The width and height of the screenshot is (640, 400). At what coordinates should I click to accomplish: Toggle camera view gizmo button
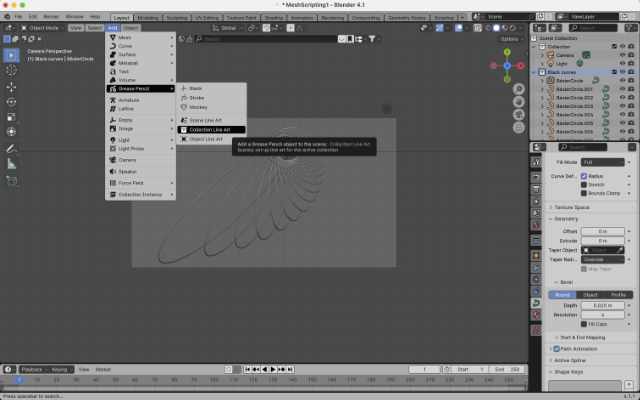point(519,115)
